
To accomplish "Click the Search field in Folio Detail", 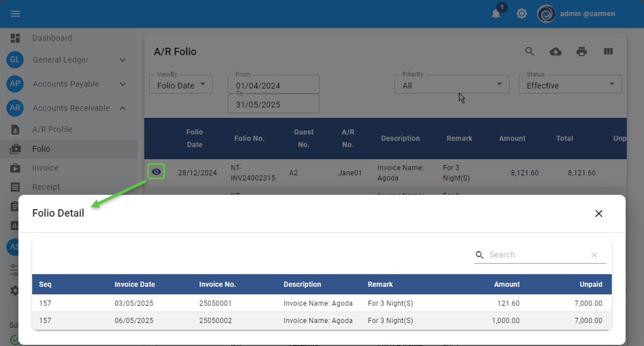I will [x=536, y=254].
